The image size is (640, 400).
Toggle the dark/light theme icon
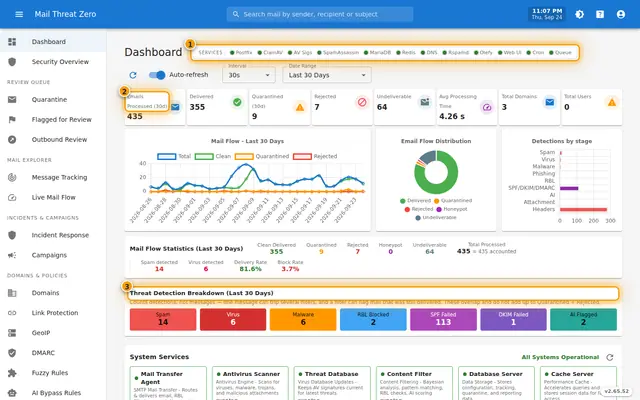click(x=579, y=14)
